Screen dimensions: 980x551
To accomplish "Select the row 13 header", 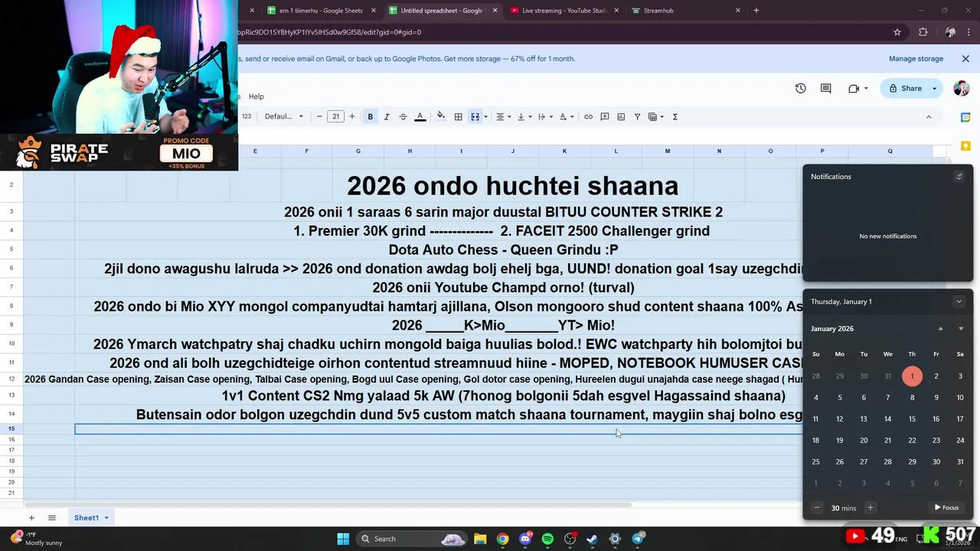I will (11, 396).
